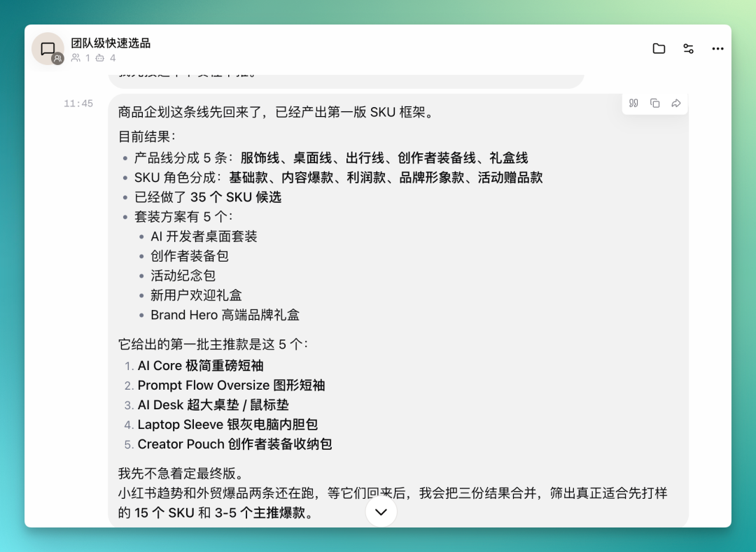
Task: Click the first line 商品企划这条线先回来了
Action: (x=277, y=112)
